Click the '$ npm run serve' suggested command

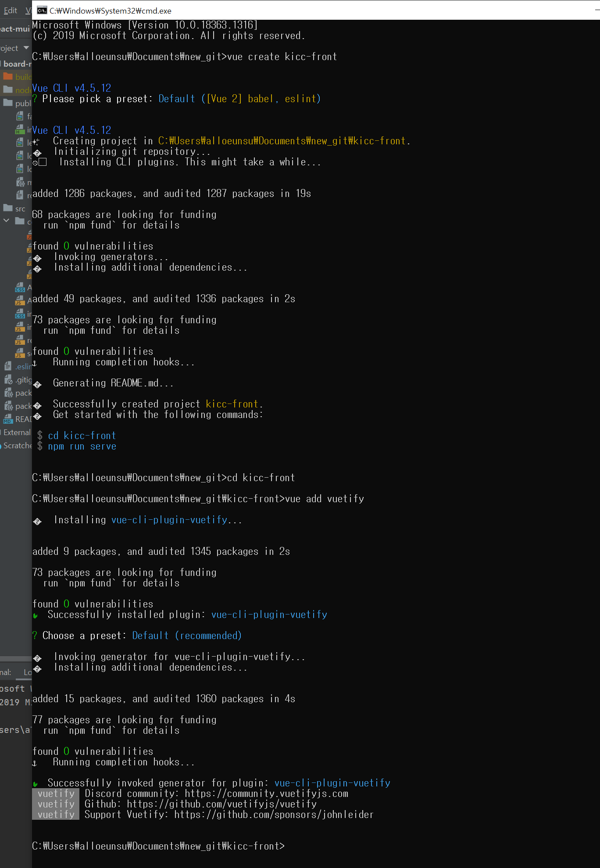76,446
